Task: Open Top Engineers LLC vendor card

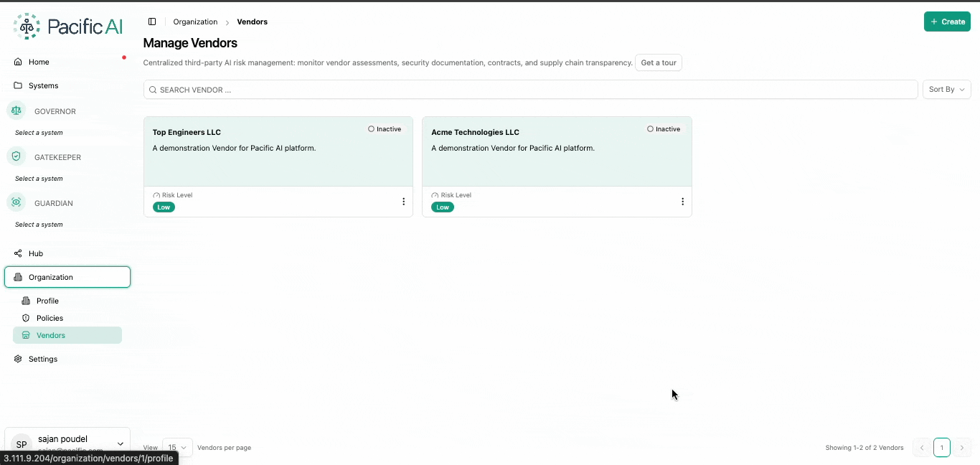Action: 278,166
